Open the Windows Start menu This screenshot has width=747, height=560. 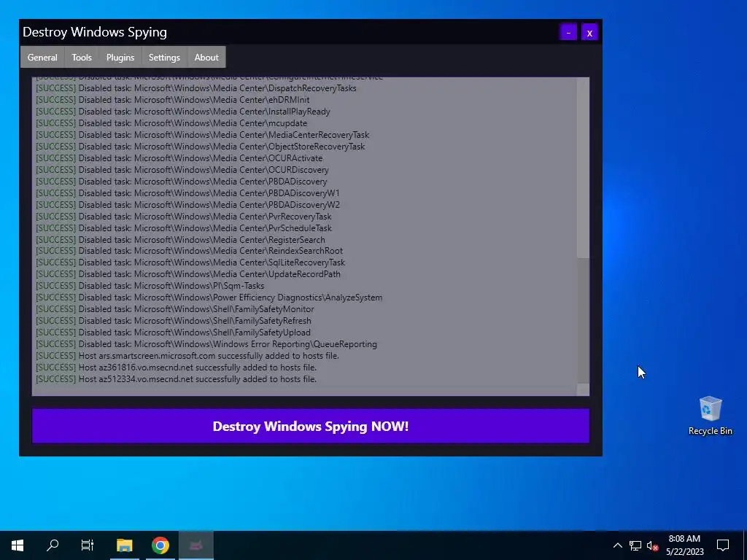coord(18,545)
